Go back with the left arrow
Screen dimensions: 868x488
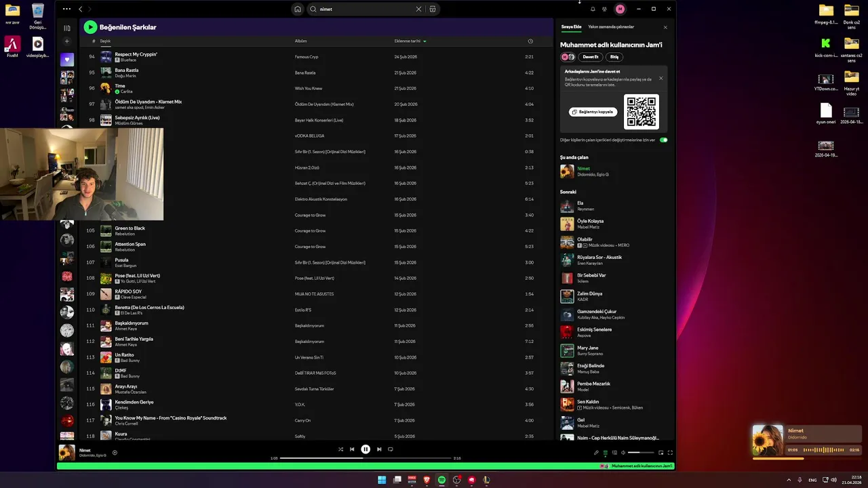click(81, 9)
